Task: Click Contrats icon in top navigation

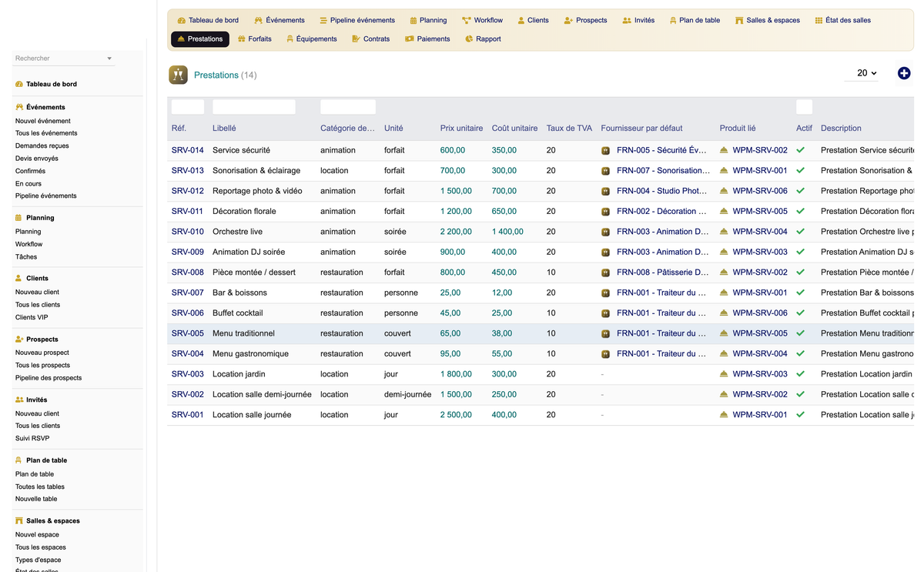Action: coord(356,38)
